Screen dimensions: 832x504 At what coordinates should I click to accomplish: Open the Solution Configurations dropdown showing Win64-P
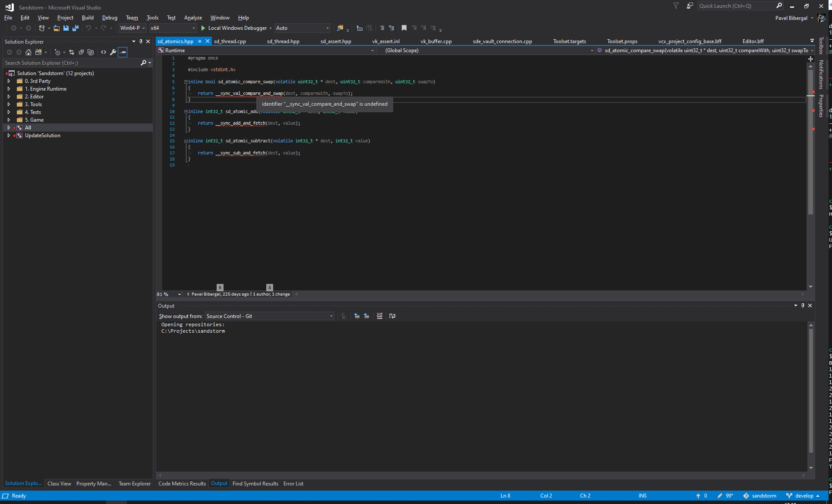coord(132,28)
